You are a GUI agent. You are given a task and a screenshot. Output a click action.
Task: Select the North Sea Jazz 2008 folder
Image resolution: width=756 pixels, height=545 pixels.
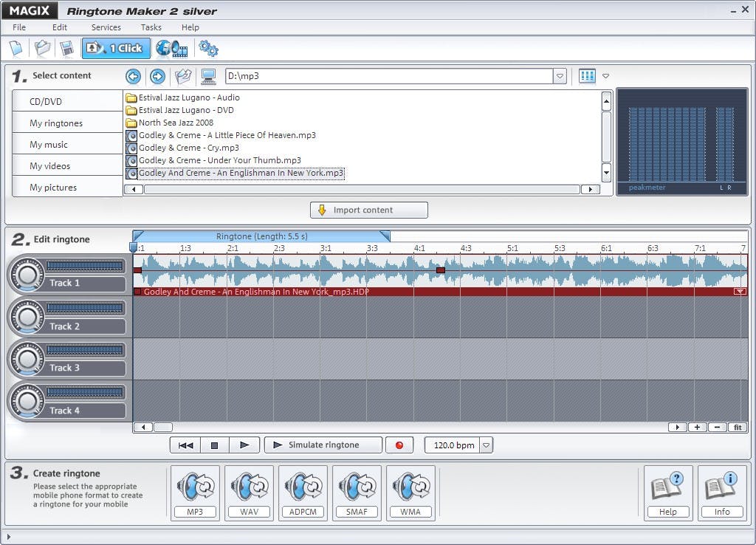coord(170,123)
